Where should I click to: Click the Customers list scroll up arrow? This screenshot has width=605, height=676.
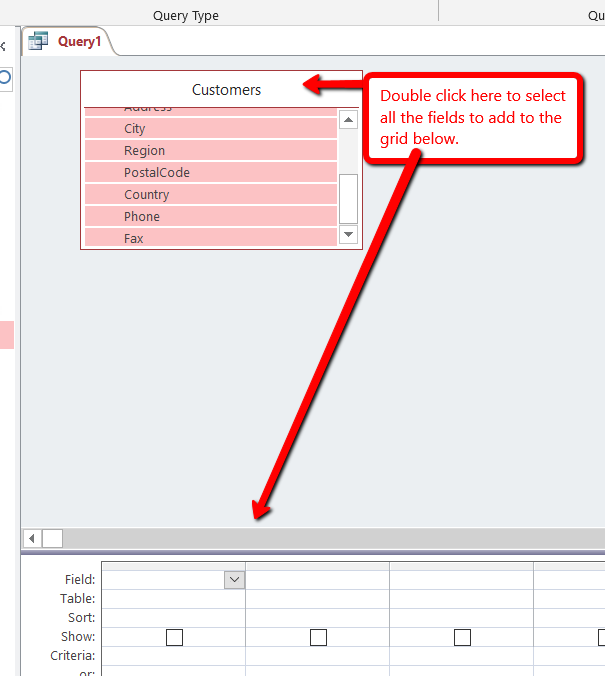[348, 119]
